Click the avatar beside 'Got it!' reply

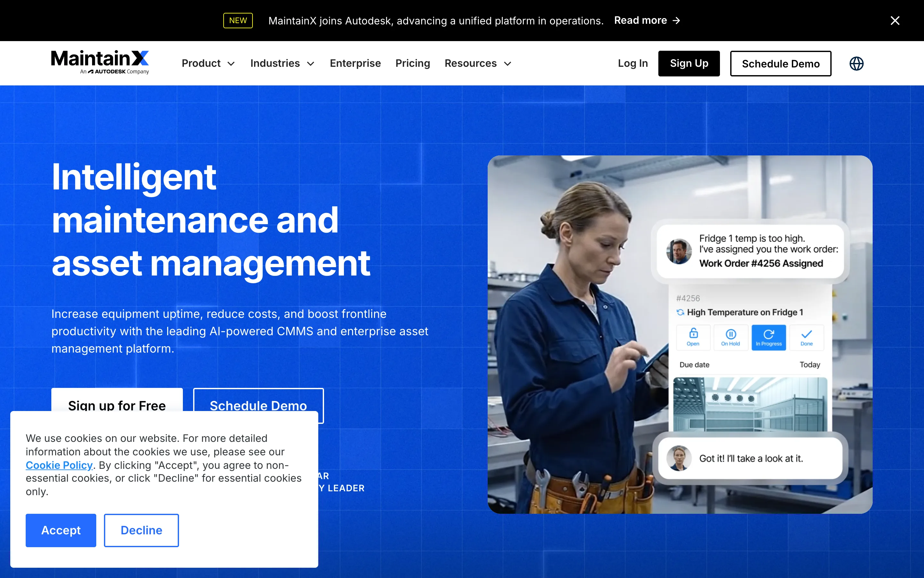tap(679, 458)
